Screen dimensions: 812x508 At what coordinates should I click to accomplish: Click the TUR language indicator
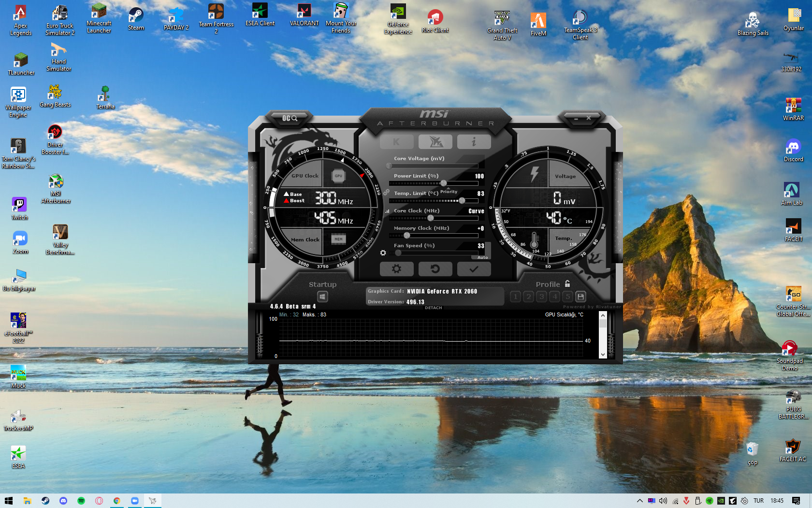pyautogui.click(x=759, y=501)
